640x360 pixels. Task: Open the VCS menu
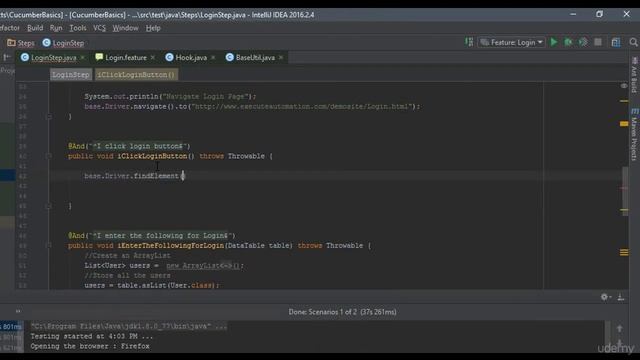coord(99,28)
